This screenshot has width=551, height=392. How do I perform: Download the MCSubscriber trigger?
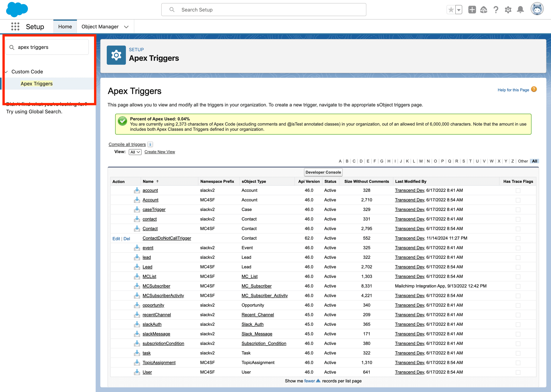click(137, 286)
